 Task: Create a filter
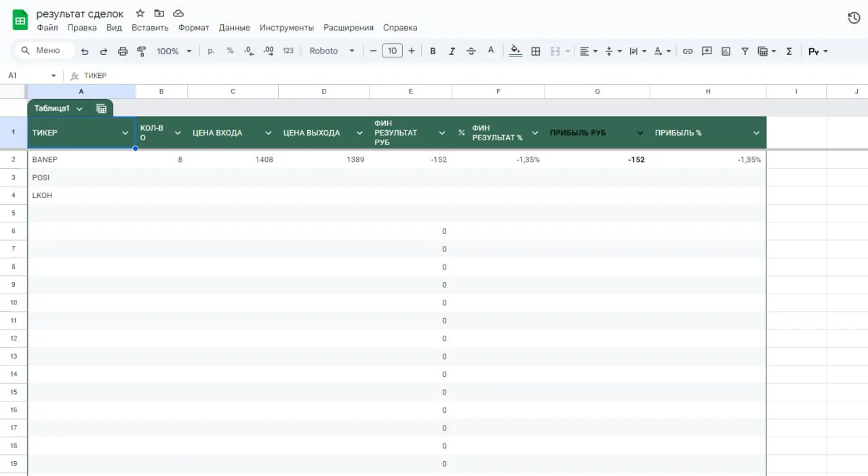pos(745,51)
